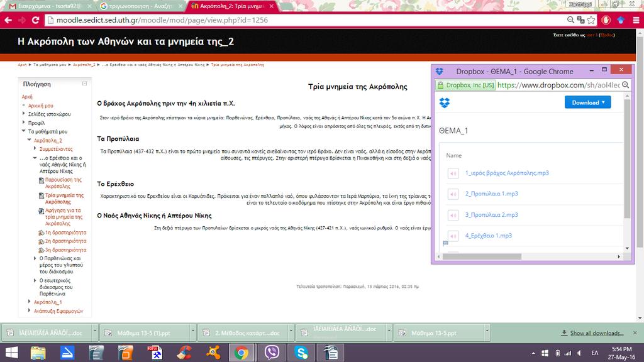Collapse the Ακρόπολη_2 course node

point(30,140)
